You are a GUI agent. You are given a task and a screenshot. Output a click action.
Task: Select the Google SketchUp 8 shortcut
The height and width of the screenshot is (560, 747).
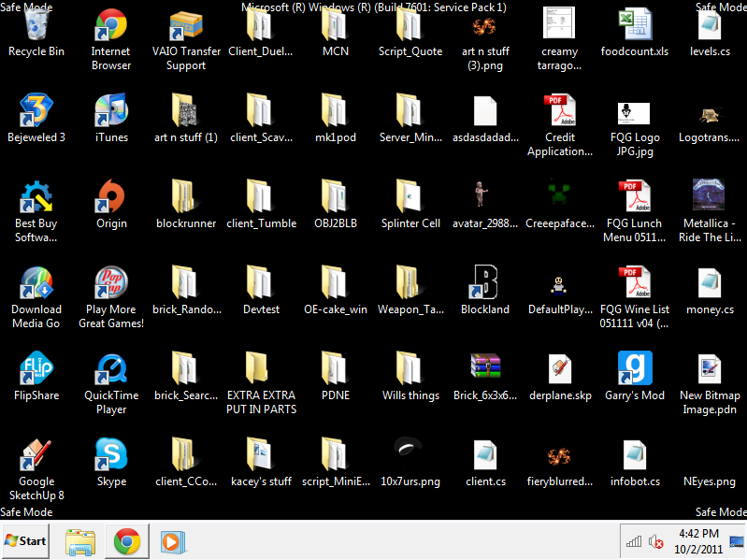[x=36, y=456]
